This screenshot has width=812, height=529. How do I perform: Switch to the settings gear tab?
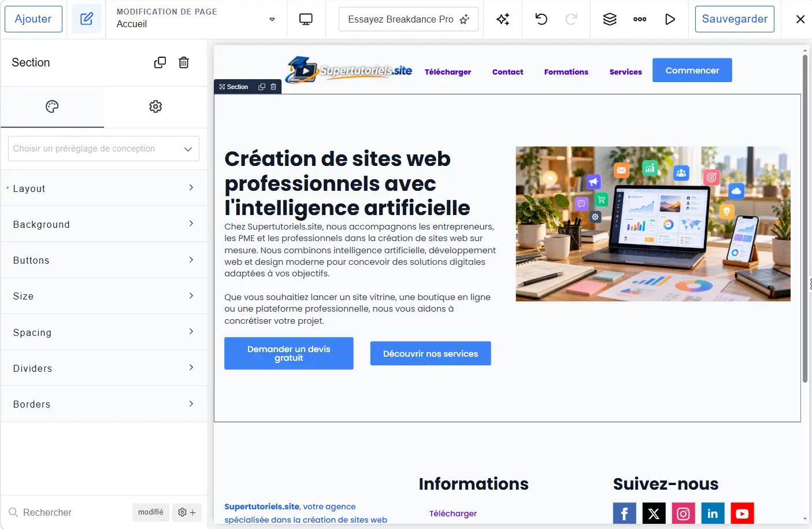(155, 106)
